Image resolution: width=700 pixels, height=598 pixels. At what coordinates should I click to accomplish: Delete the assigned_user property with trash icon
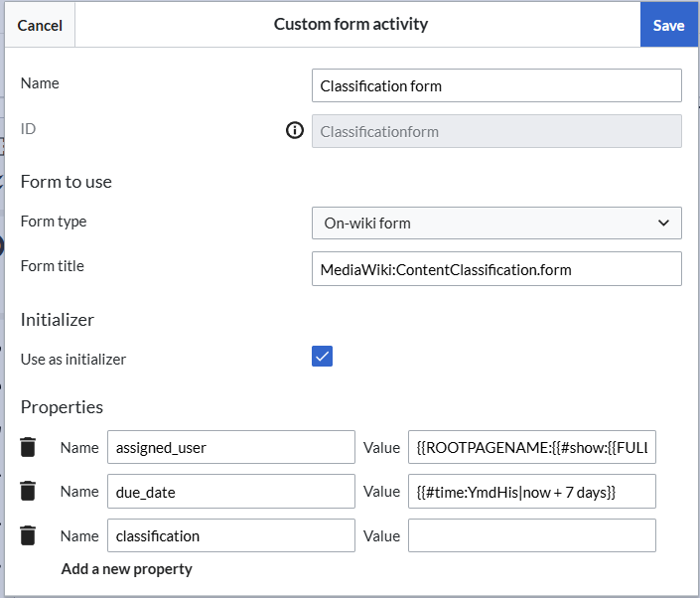(x=28, y=447)
